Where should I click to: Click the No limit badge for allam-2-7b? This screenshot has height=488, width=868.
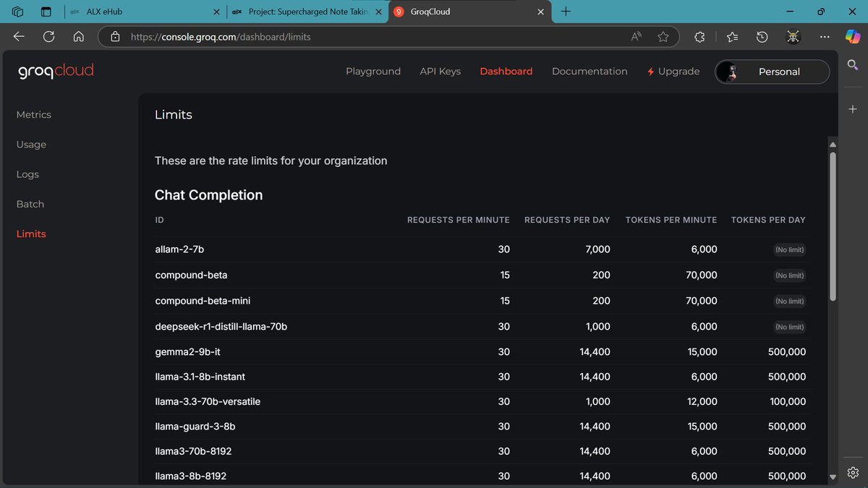tap(790, 249)
